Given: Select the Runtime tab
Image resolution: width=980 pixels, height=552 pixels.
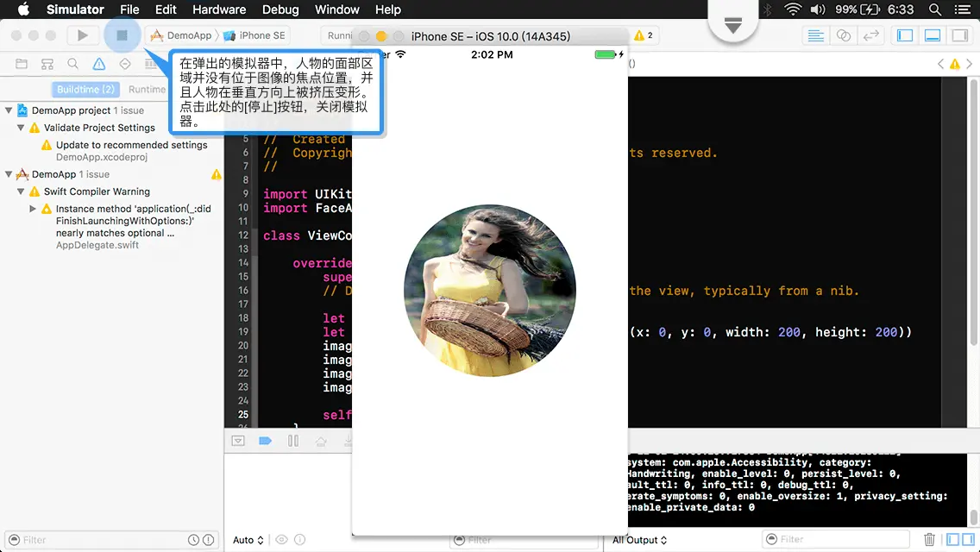Looking at the screenshot, I should tap(147, 90).
